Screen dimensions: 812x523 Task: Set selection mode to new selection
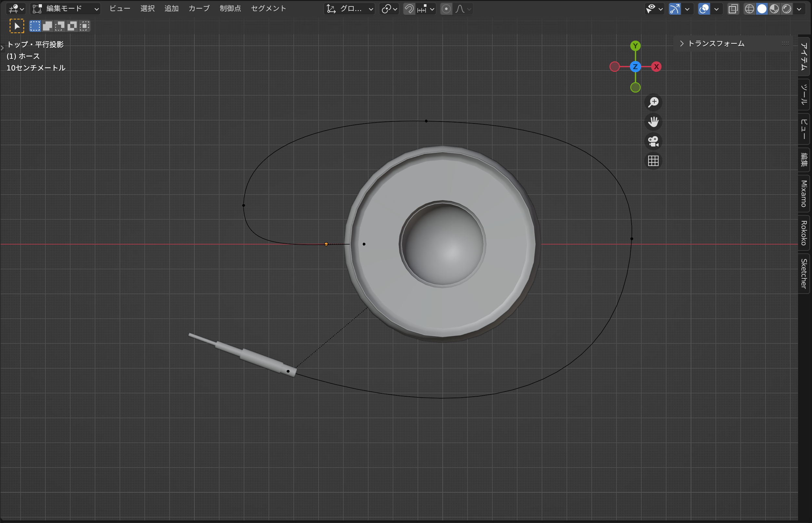[x=35, y=26]
